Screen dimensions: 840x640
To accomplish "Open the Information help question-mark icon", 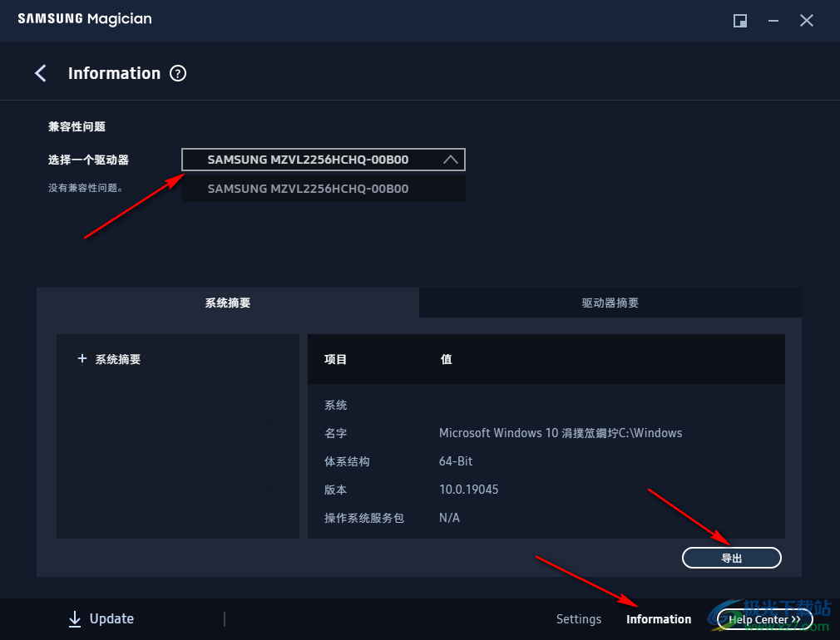I will (x=178, y=73).
